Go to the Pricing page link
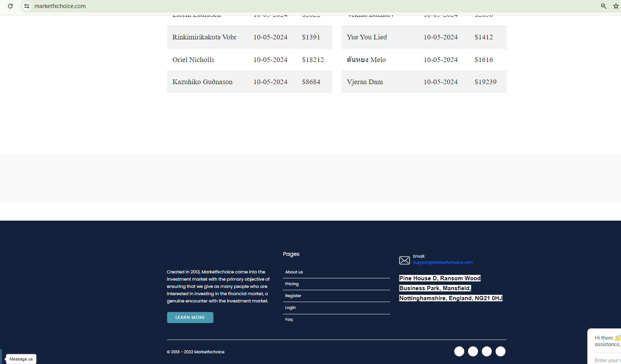Image resolution: width=621 pixels, height=364 pixels. pos(292,284)
